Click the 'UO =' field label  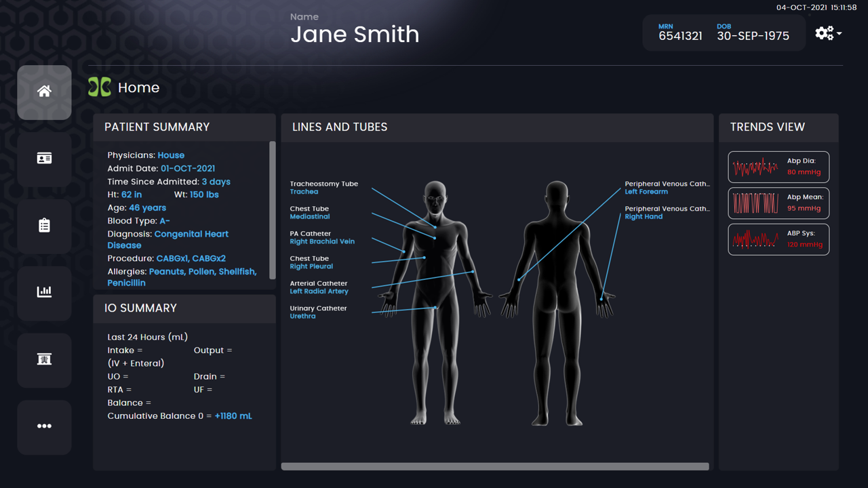coord(117,376)
